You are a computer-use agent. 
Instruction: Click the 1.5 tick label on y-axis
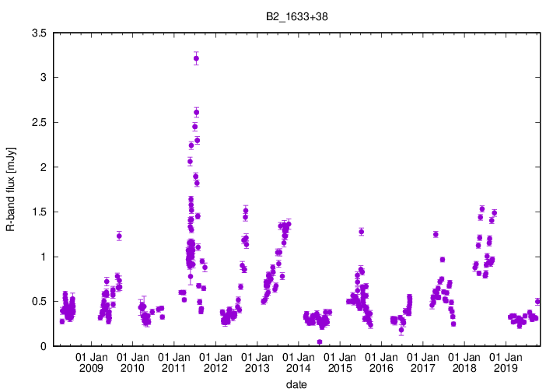[x=37, y=212]
